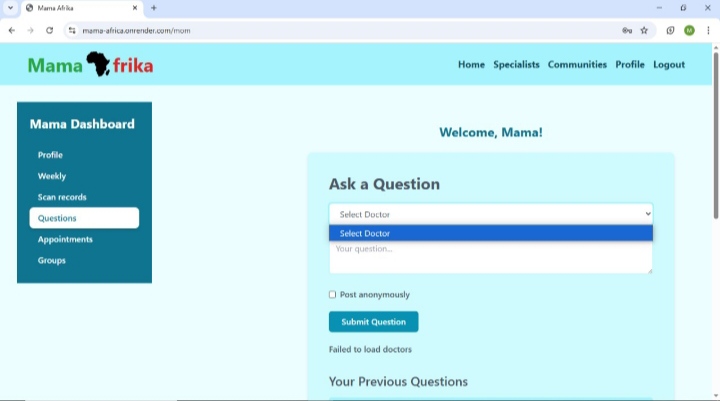Image resolution: width=720 pixels, height=401 pixels.
Task: Bookmark this page with star icon
Action: point(644,30)
